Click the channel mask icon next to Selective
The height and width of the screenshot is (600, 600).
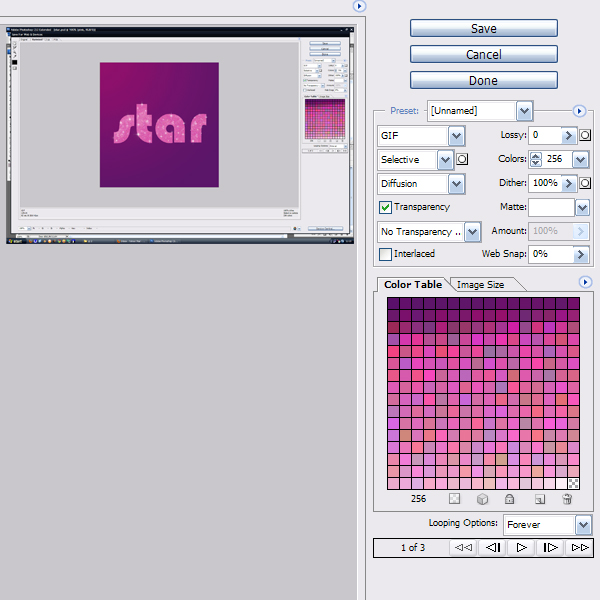[462, 159]
